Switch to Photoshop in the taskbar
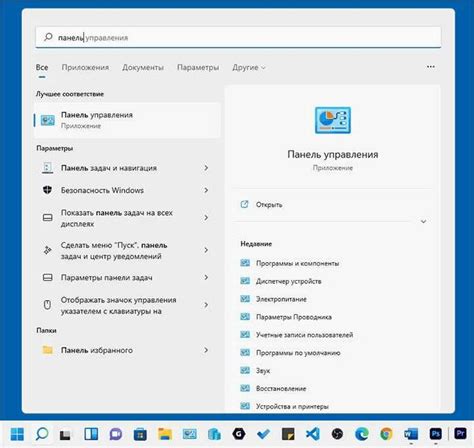This screenshot has height=448, width=474. pos(436,434)
